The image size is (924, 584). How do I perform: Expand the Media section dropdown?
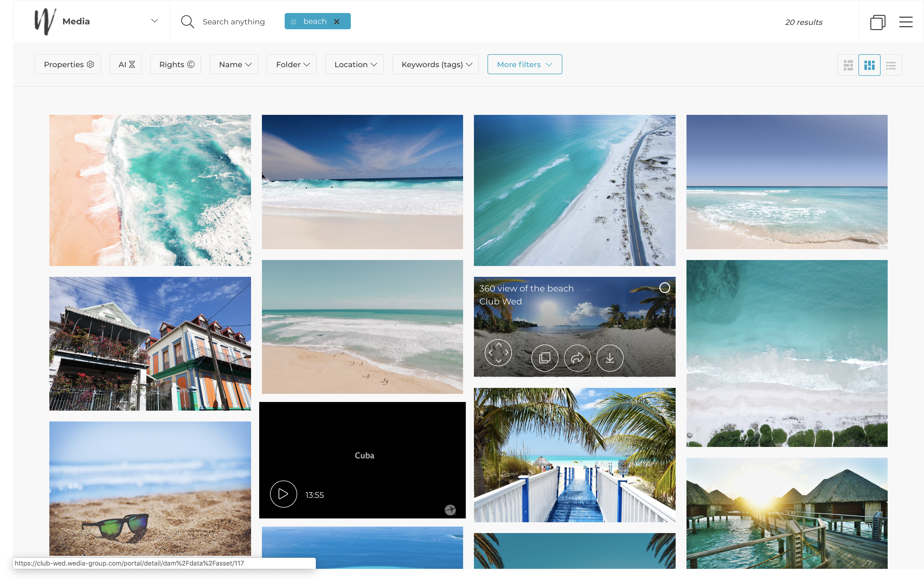pos(154,21)
